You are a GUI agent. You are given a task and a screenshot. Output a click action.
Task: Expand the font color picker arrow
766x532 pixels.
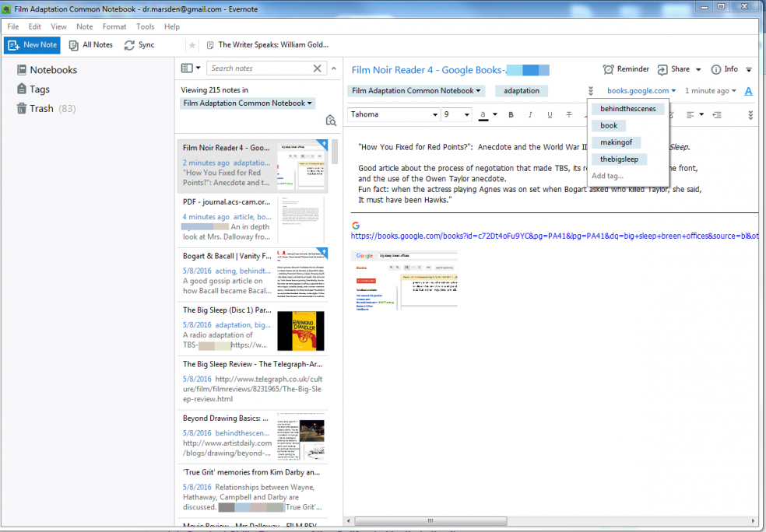[495, 114]
